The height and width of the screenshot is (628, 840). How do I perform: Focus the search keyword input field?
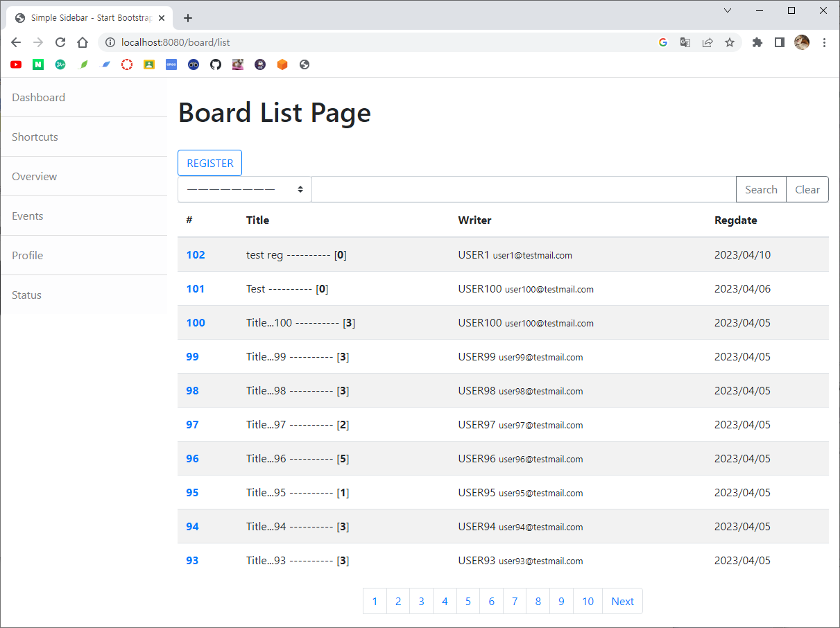tap(524, 189)
